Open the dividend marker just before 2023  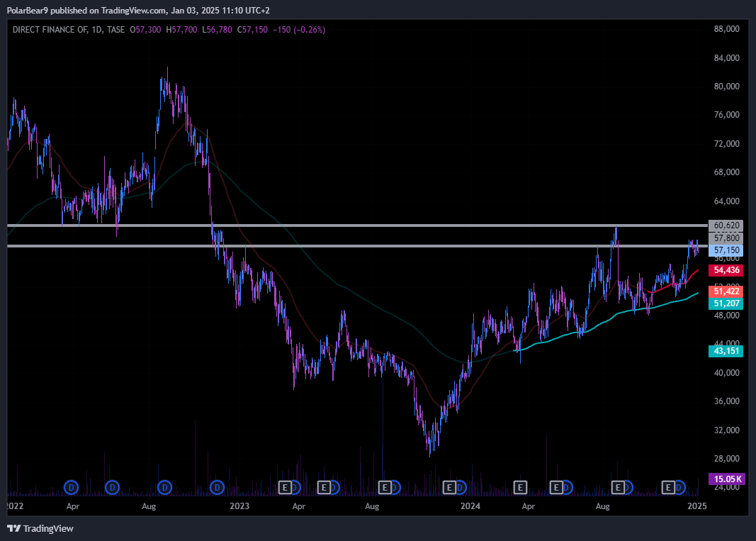[x=218, y=487]
